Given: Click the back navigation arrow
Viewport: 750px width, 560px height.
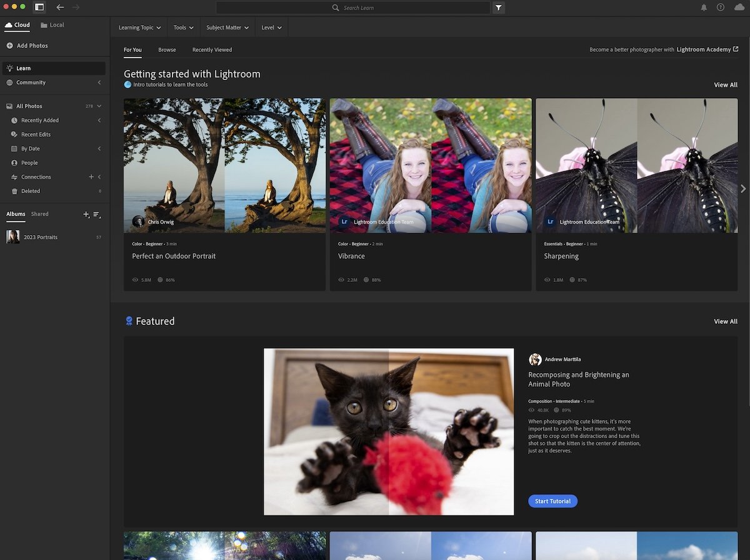Looking at the screenshot, I should (60, 7).
